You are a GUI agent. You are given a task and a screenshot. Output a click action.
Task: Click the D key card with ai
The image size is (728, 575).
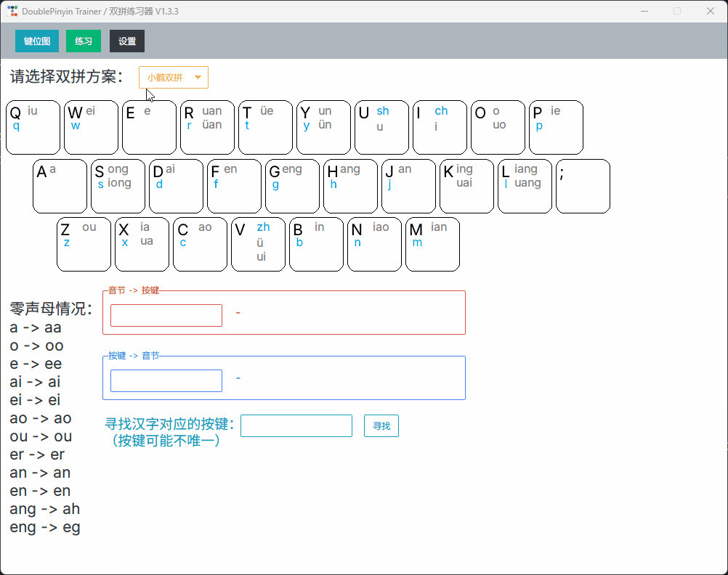click(x=176, y=187)
